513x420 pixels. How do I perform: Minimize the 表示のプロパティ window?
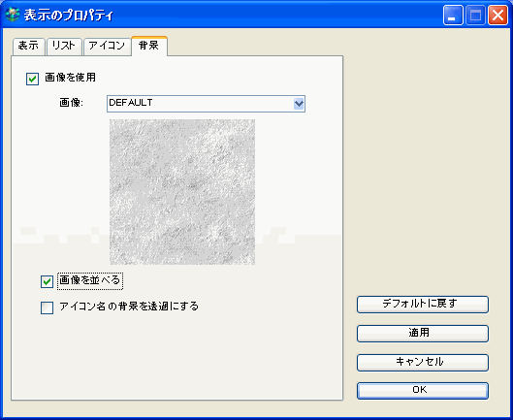453,16
